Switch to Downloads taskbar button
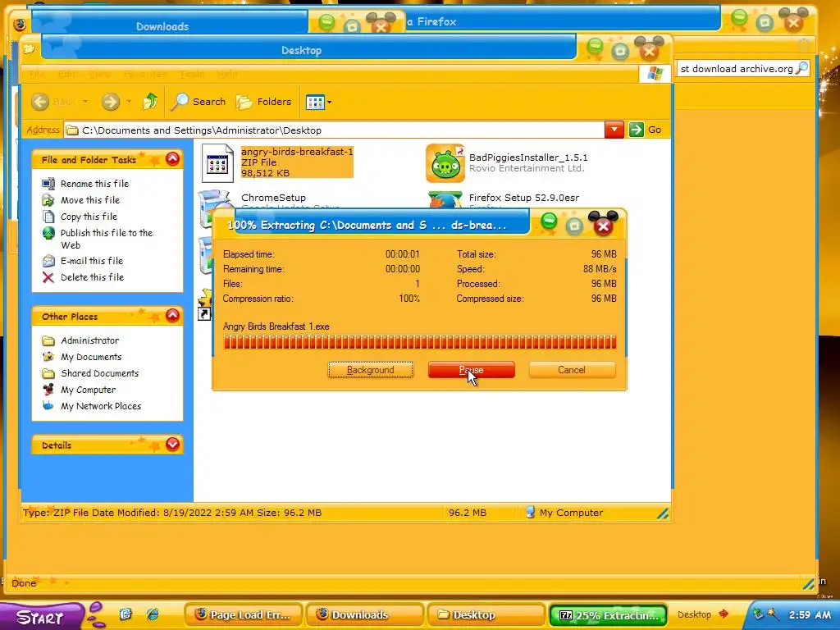 point(363,614)
